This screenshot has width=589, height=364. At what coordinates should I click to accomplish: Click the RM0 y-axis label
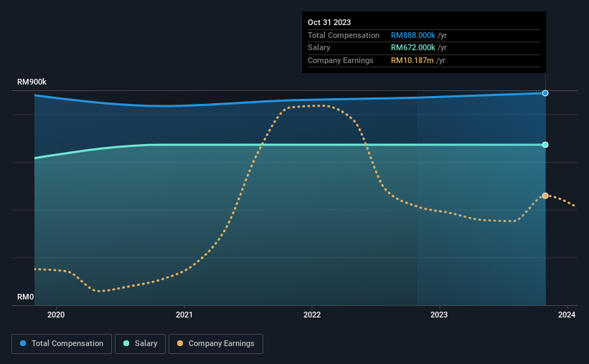[26, 297]
